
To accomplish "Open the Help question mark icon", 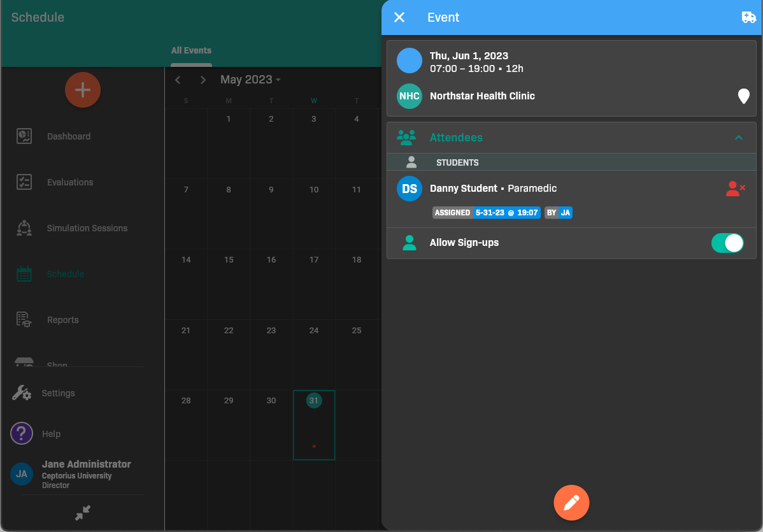I will [x=22, y=434].
